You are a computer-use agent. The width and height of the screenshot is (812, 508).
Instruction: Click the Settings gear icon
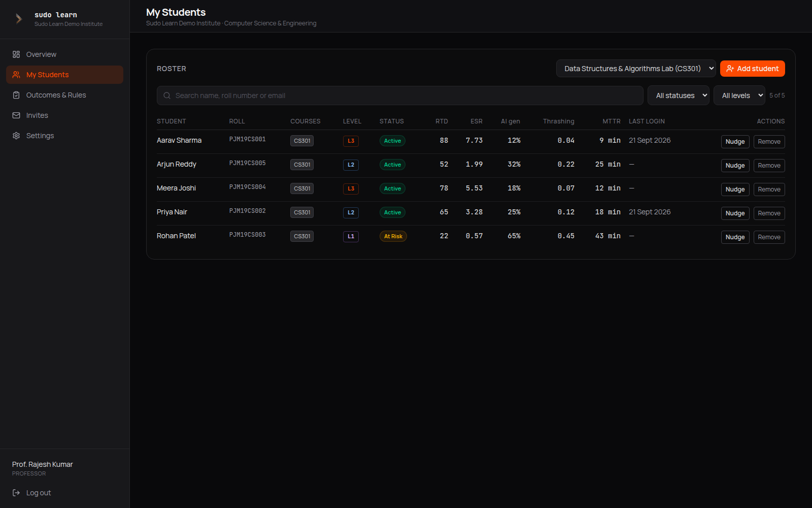[x=16, y=136]
